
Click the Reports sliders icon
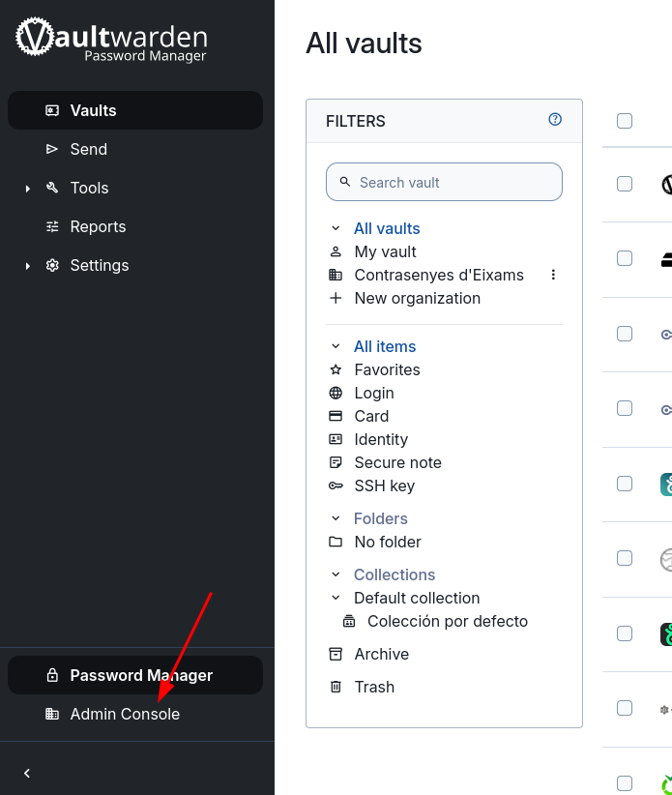(52, 226)
